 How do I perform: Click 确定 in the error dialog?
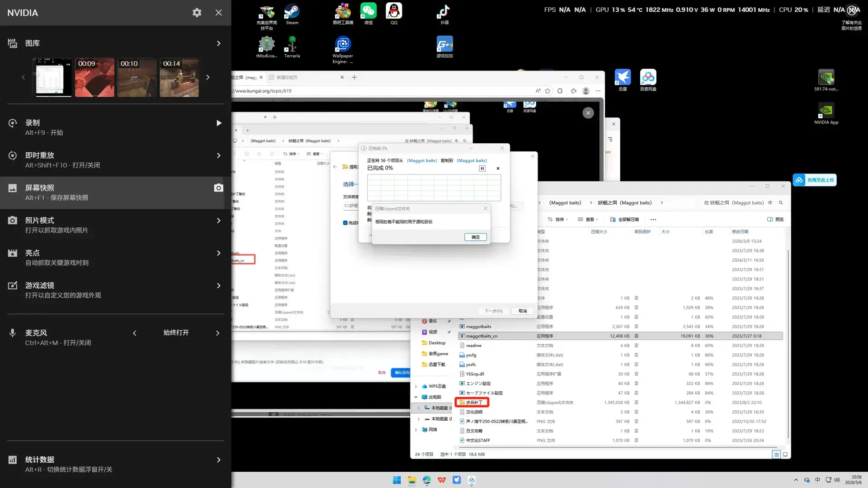pyautogui.click(x=476, y=237)
